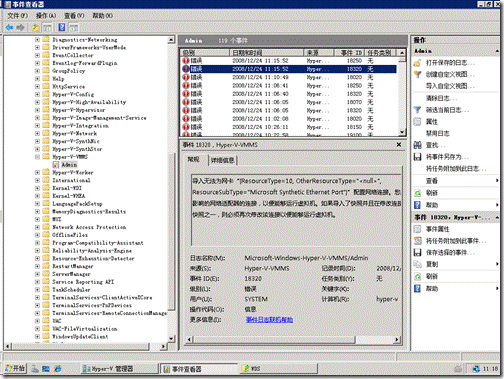Switch to the General tab
504x379 pixels.
pyautogui.click(x=193, y=159)
